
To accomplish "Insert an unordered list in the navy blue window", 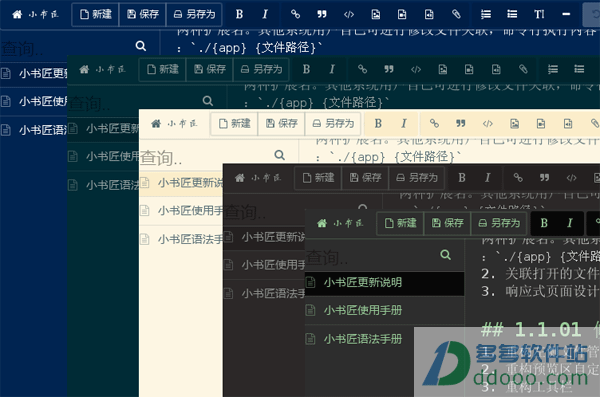I will coord(512,15).
